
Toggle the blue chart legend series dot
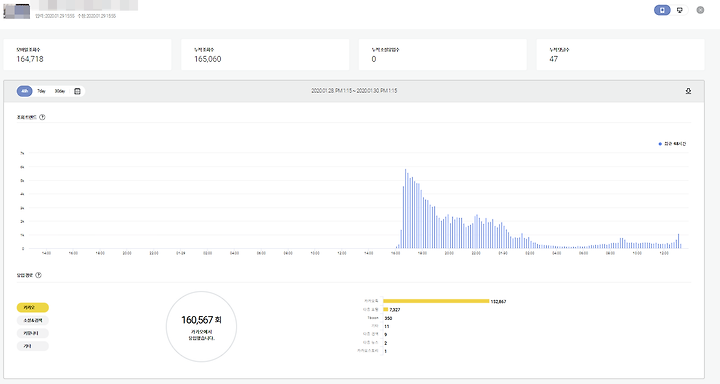[x=660, y=144]
